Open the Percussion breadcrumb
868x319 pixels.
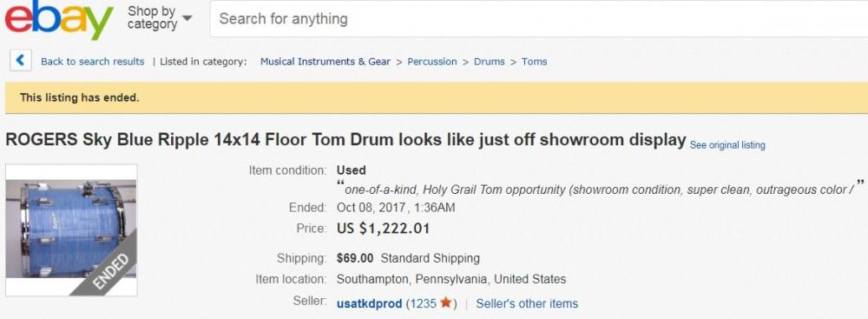click(432, 62)
